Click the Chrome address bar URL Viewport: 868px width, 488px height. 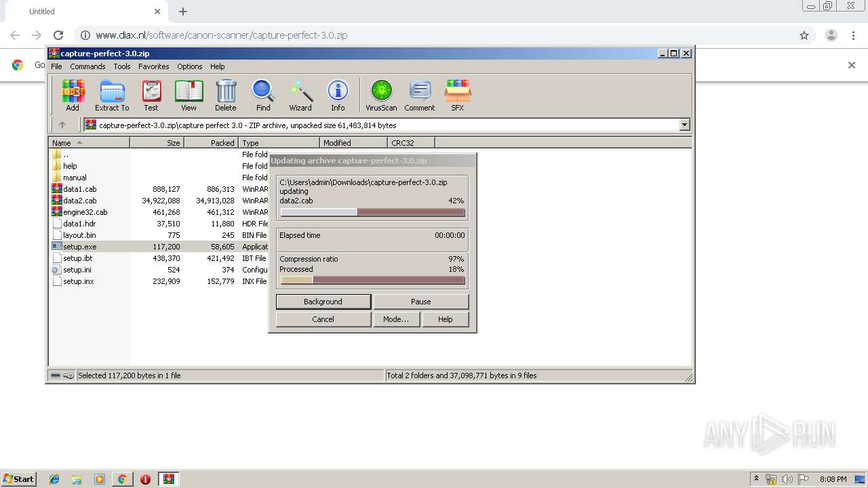point(222,35)
